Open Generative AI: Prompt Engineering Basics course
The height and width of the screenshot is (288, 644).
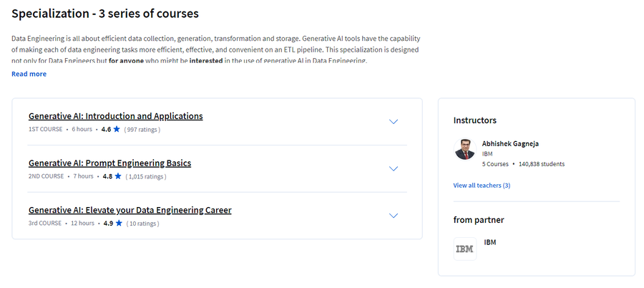(x=109, y=163)
